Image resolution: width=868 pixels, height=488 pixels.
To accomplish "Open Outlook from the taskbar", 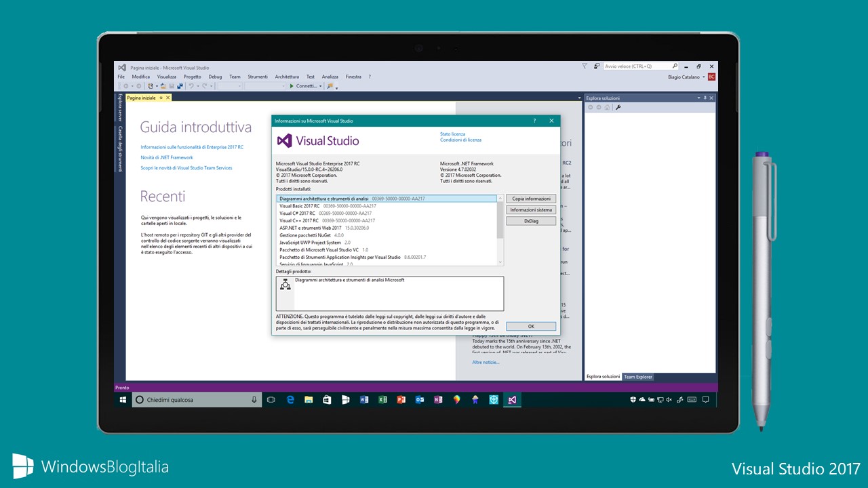I will pyautogui.click(x=419, y=400).
